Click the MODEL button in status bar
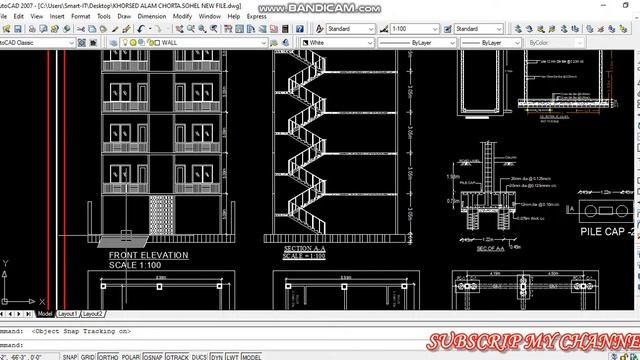This screenshot has height=360, width=640. tap(251, 357)
